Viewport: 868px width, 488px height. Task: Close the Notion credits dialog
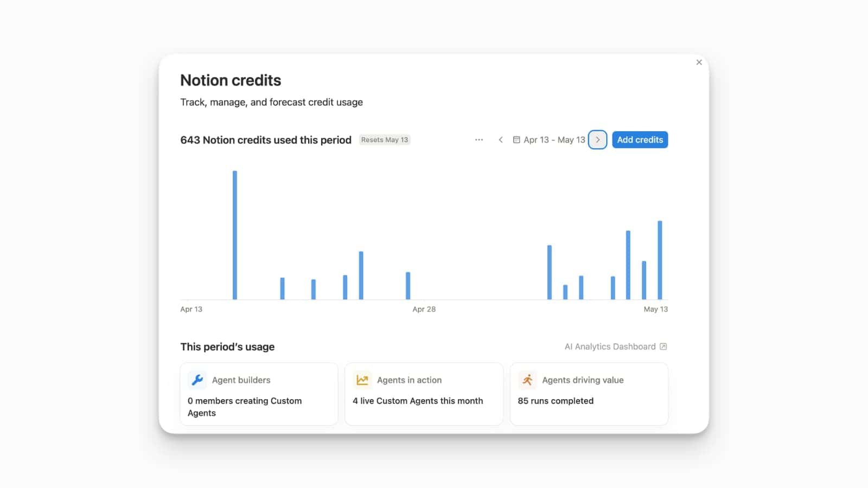699,62
